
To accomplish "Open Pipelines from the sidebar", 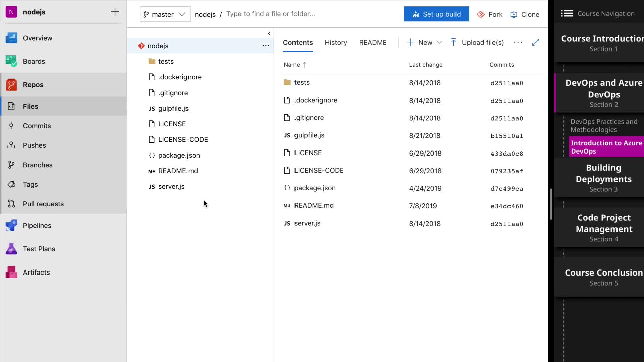I will pyautogui.click(x=37, y=225).
